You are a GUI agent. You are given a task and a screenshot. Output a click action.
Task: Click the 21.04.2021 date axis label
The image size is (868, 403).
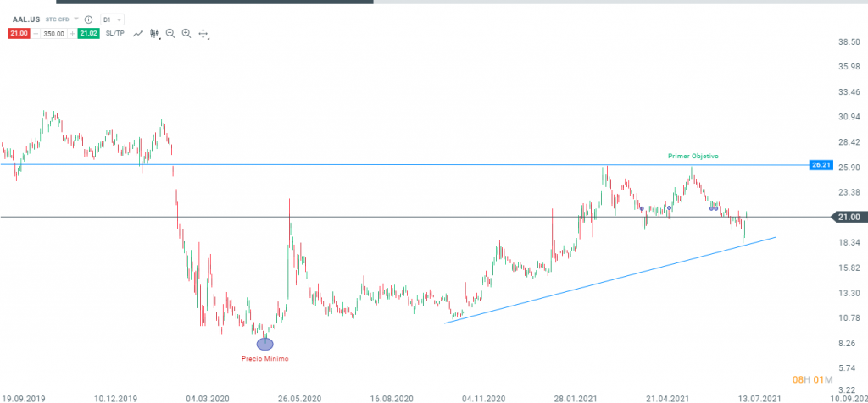(667, 398)
